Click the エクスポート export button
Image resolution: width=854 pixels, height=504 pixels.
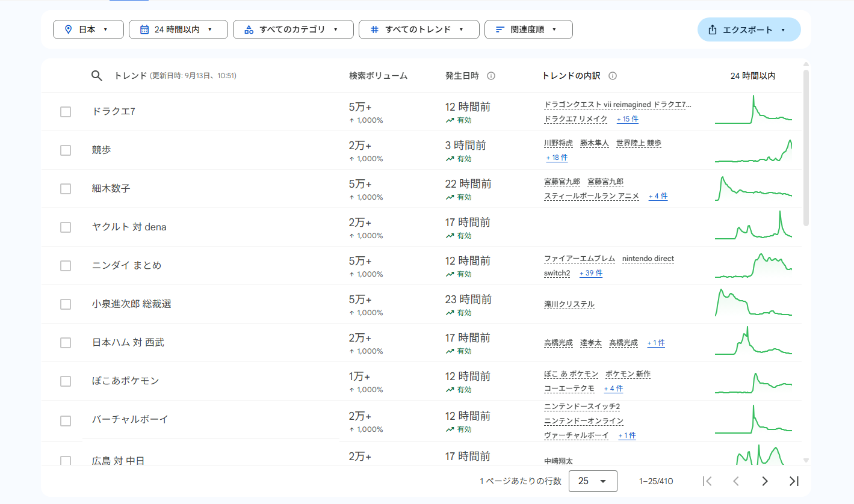749,29
